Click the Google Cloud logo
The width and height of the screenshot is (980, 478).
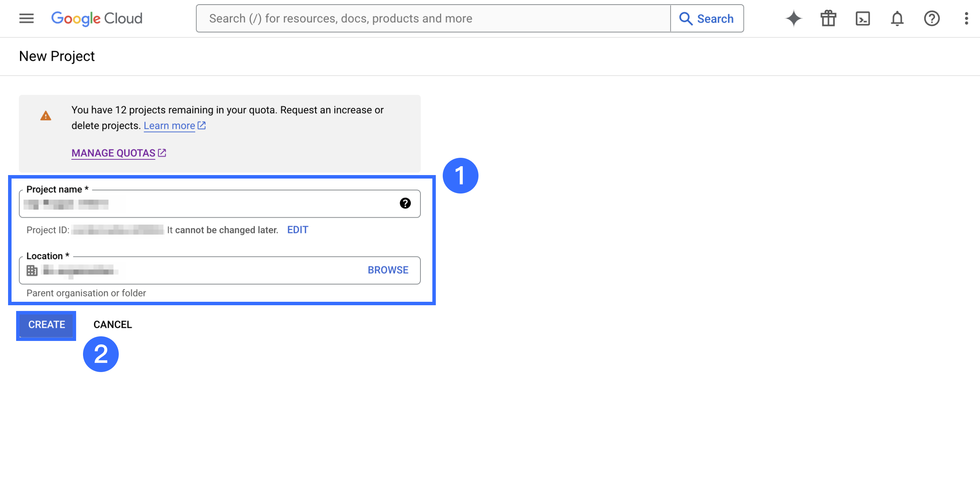(97, 18)
